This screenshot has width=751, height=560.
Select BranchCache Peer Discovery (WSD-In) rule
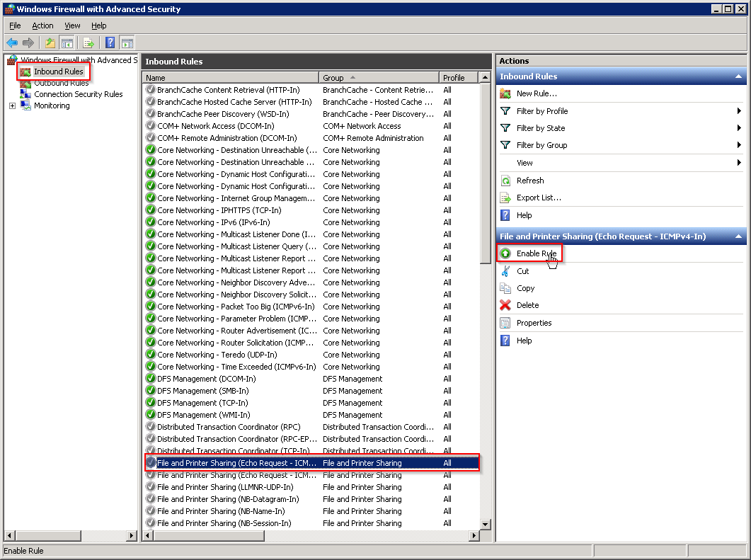[311, 114]
